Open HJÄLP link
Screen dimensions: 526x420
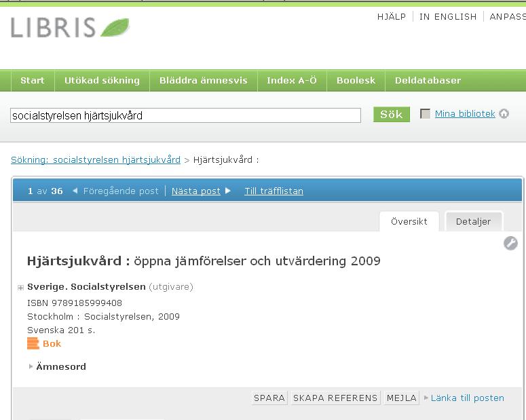[392, 16]
